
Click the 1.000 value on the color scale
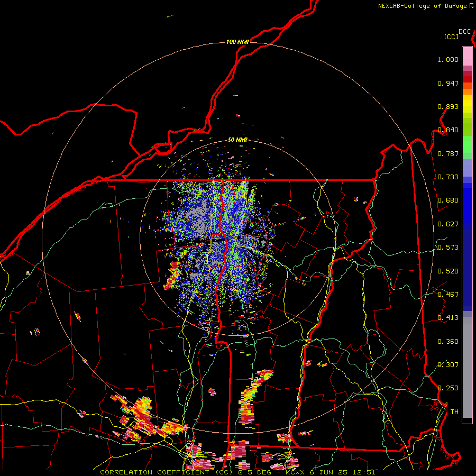448,59
